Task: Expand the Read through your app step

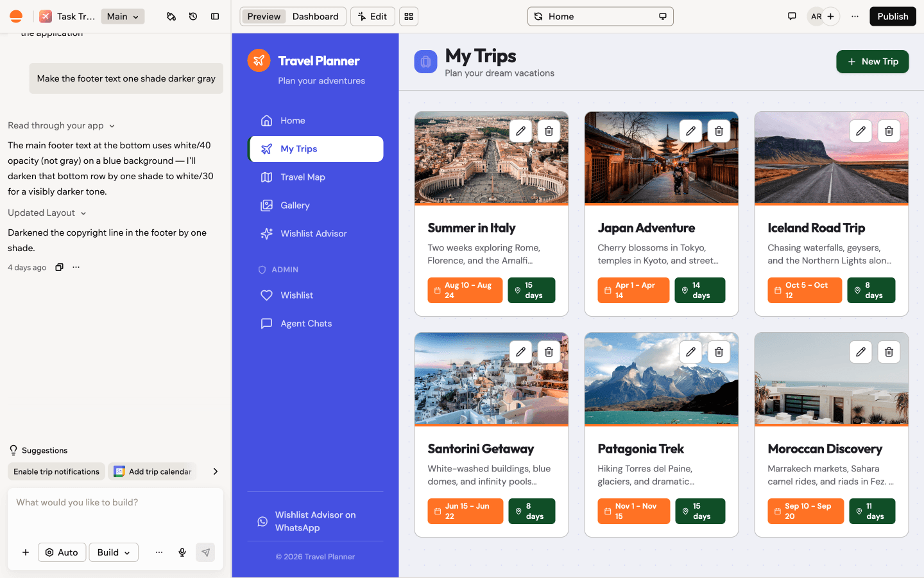Action: 62,126
